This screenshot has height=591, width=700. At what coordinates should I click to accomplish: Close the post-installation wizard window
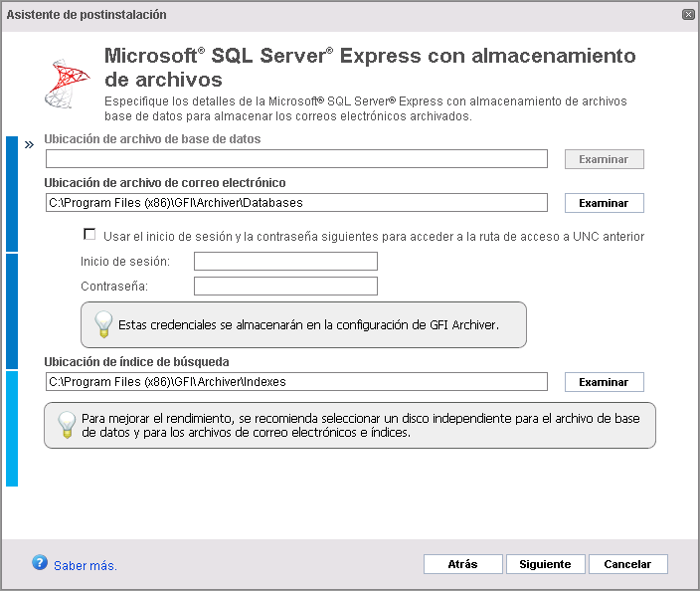[688, 14]
